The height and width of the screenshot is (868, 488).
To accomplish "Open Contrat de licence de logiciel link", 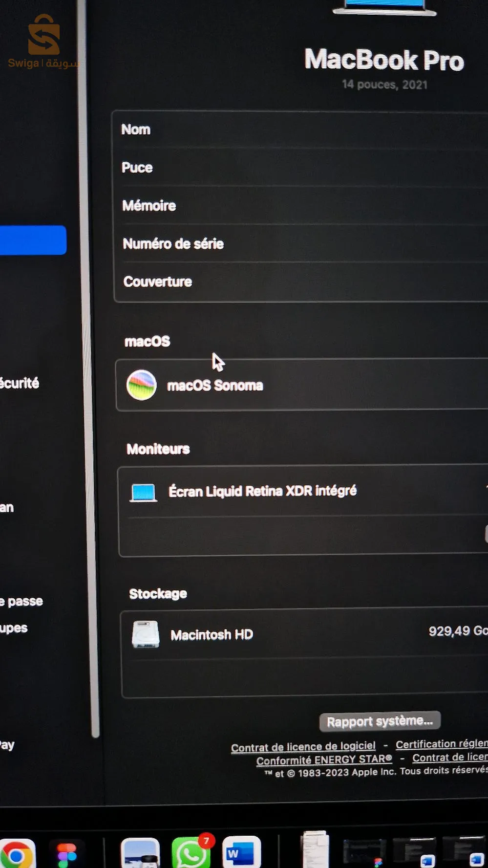I will click(x=303, y=747).
